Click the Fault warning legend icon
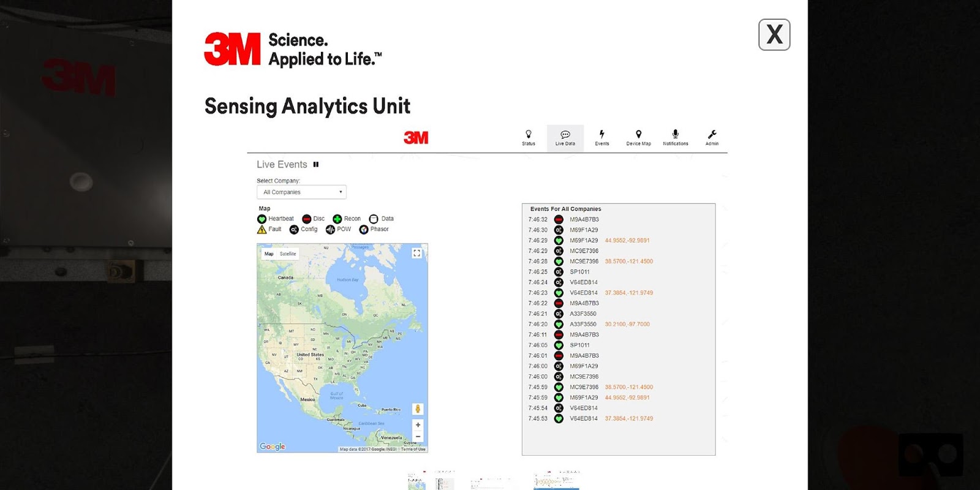This screenshot has height=490, width=980. coord(262,230)
